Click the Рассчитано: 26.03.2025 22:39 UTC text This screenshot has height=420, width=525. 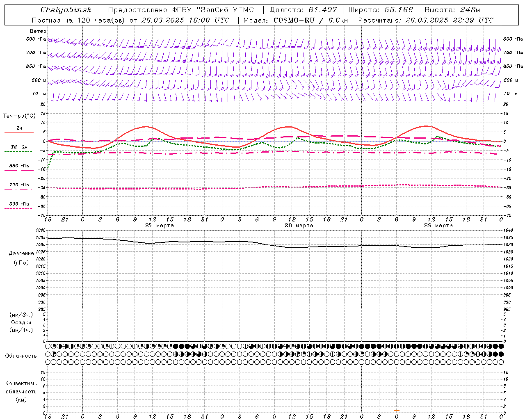(426, 20)
